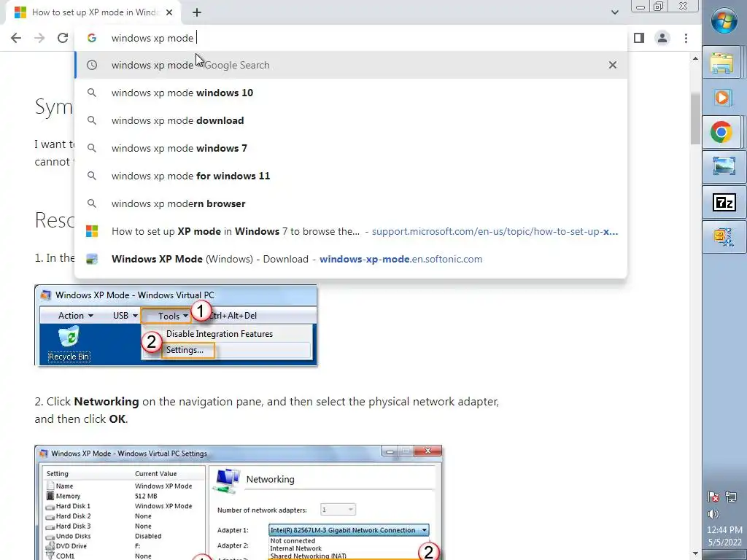Screen dimensions: 747x560
Task: Open the Chrome profile avatar
Action: pos(662,38)
